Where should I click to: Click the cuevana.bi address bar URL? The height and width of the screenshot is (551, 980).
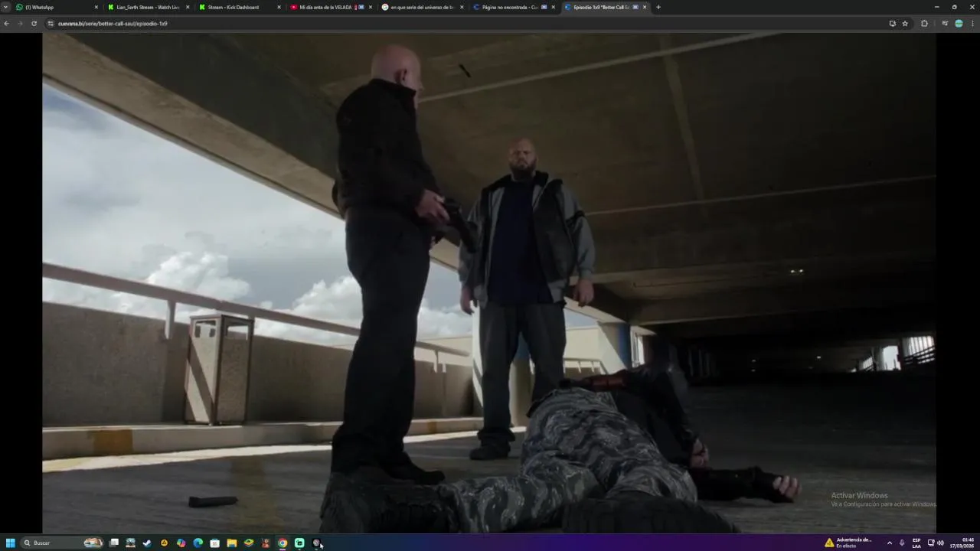click(113, 24)
